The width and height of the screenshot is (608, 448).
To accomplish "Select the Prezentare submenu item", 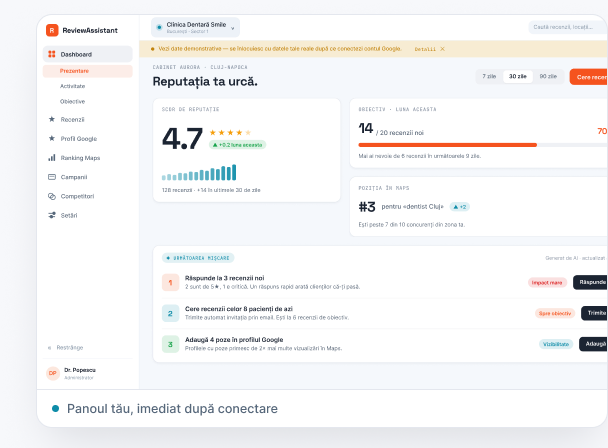I will 88,71.
